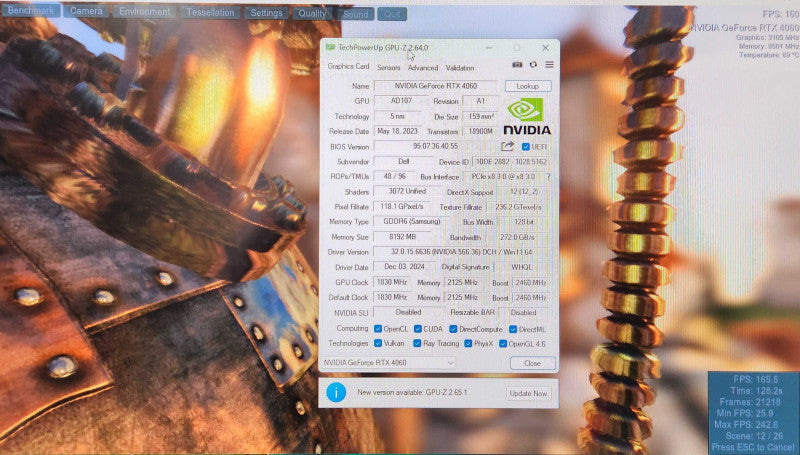Viewport: 800px width, 455px height.
Task: Click the 5 nm Technology value
Action: (397, 116)
